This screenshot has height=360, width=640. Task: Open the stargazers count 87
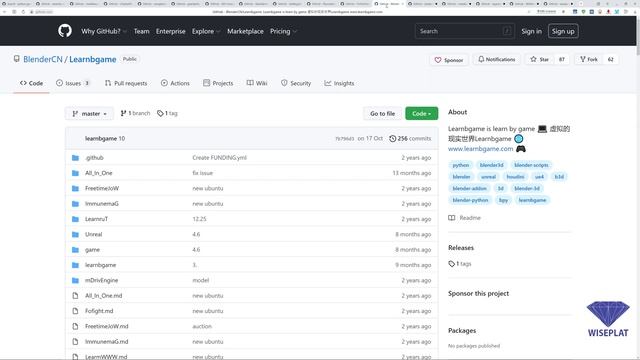[562, 60]
